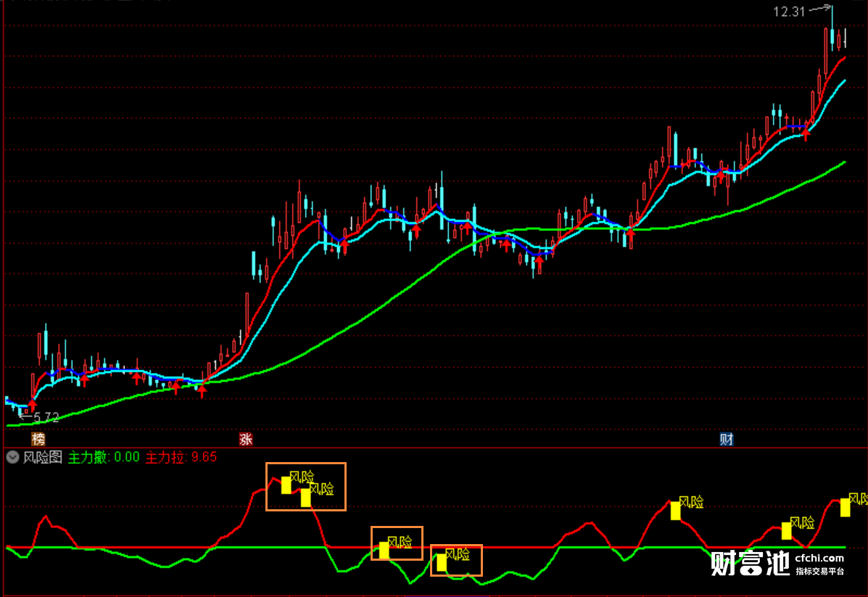
Task: Click the 12.31 high price label
Action: [789, 12]
